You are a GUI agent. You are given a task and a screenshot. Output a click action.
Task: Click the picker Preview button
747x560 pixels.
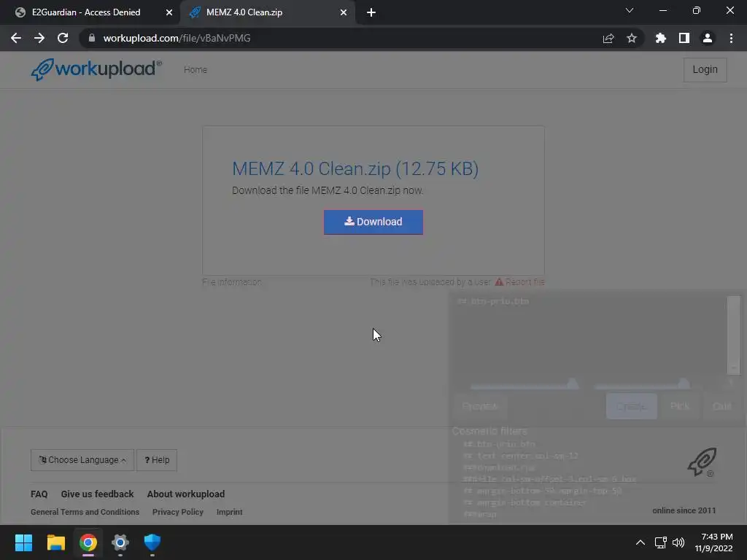click(x=480, y=406)
